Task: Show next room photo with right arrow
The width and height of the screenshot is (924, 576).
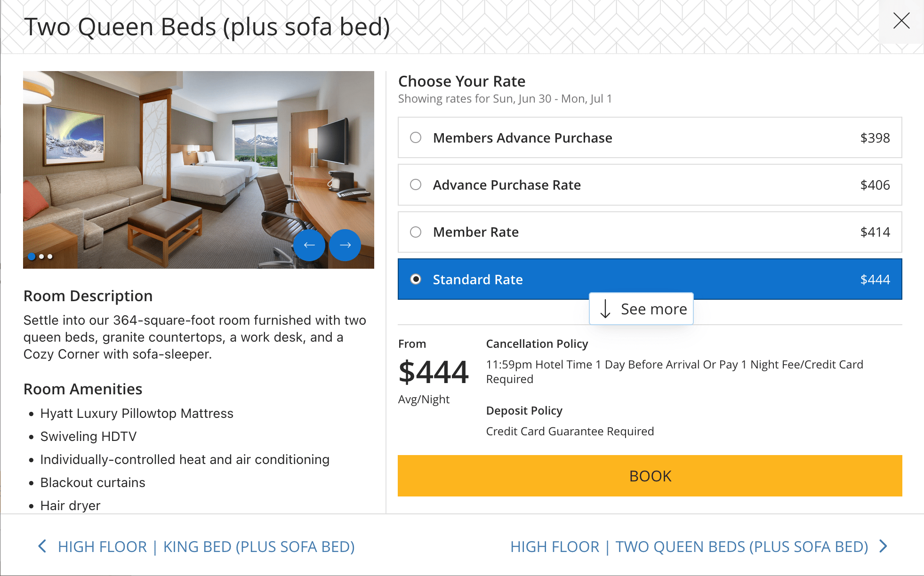Action: click(345, 245)
